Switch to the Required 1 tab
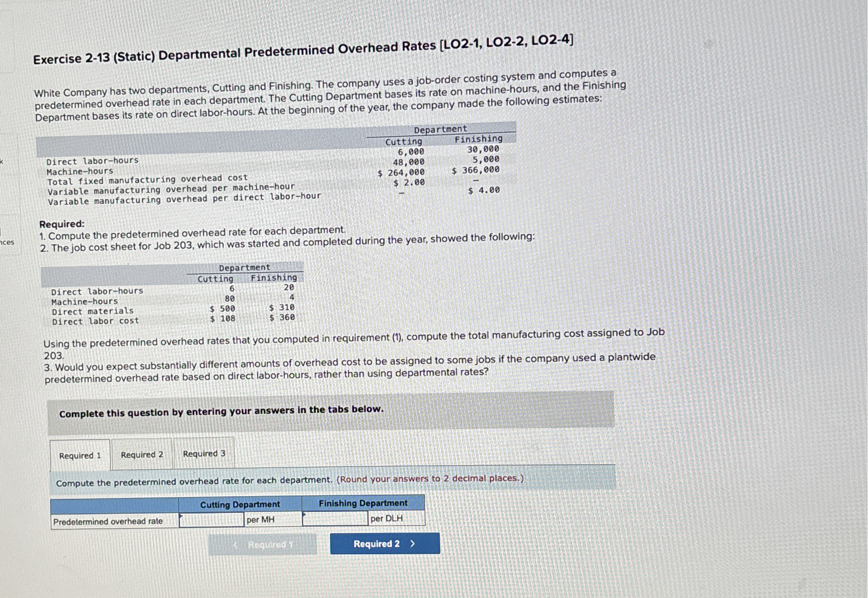The width and height of the screenshot is (868, 598). click(x=80, y=455)
